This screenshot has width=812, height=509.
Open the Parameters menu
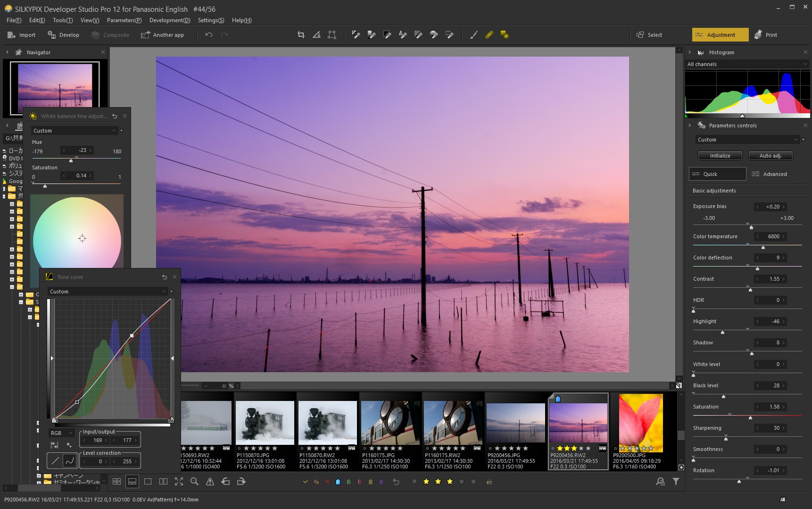124,20
